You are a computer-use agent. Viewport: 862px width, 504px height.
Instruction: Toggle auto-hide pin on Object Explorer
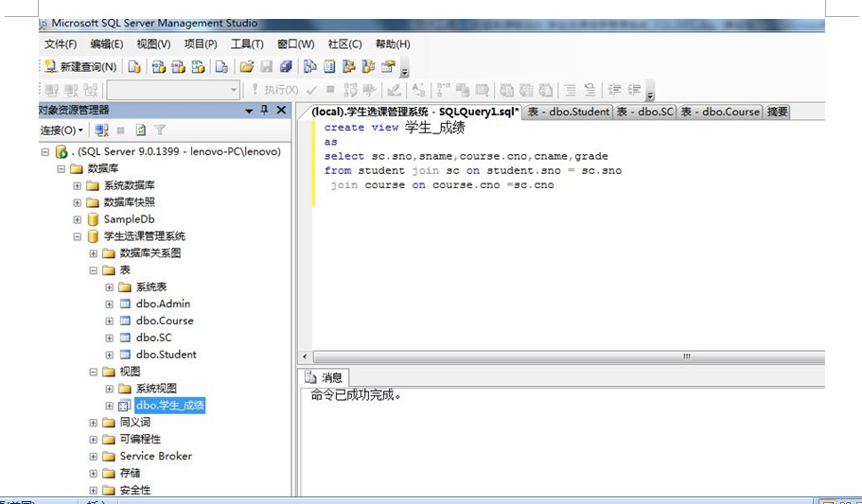[x=264, y=111]
